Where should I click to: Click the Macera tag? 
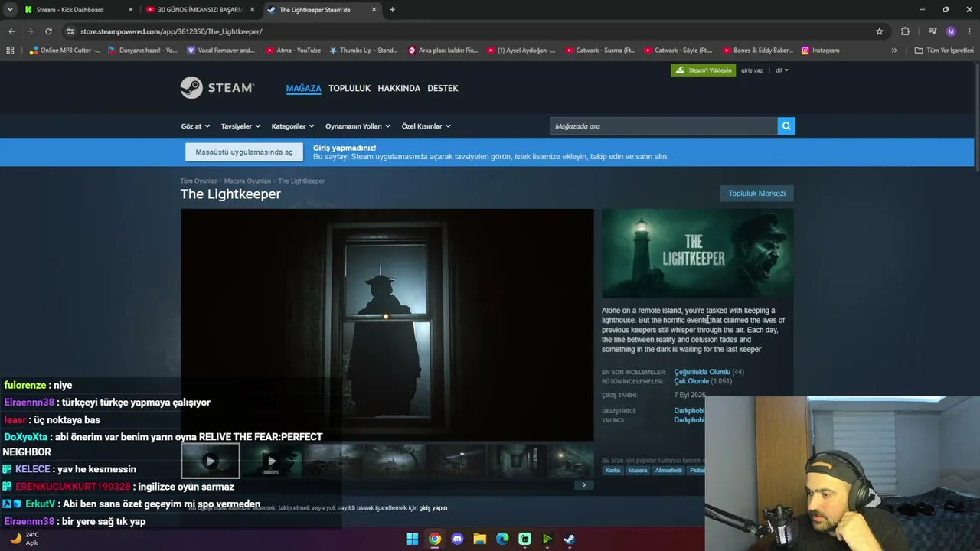pyautogui.click(x=638, y=471)
